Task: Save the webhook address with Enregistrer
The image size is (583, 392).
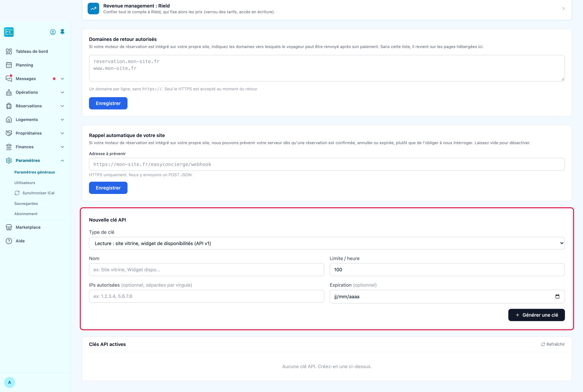Action: (108, 188)
